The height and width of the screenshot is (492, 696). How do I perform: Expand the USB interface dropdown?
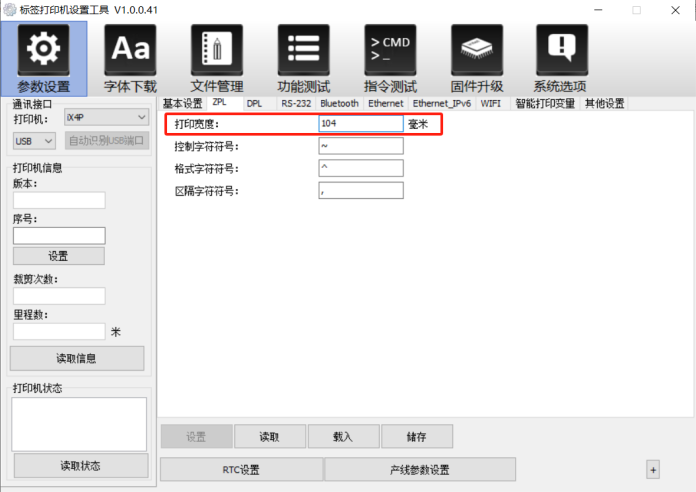34,141
